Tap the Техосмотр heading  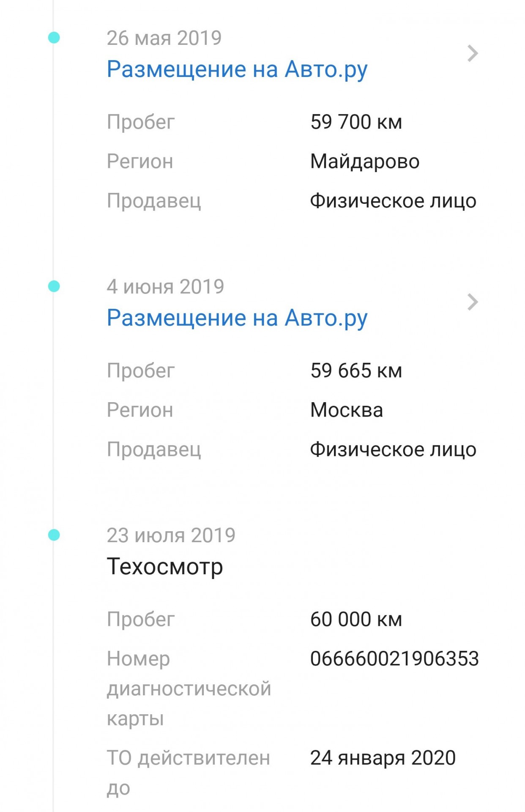(x=165, y=567)
